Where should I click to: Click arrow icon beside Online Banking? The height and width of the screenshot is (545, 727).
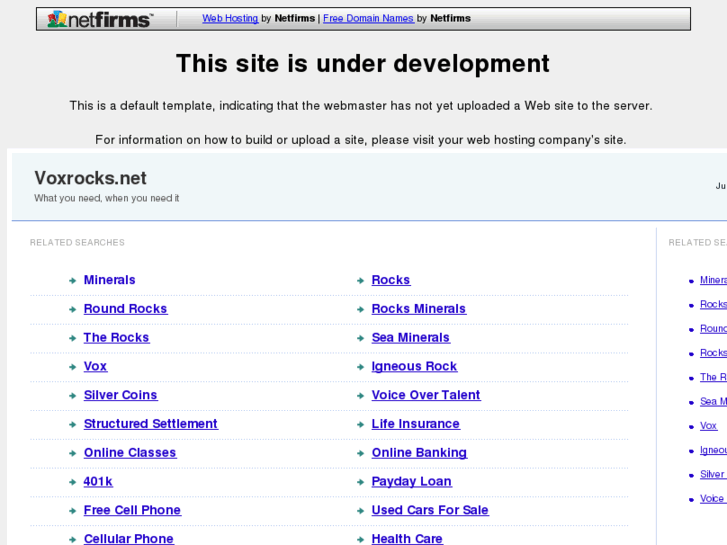(360, 453)
